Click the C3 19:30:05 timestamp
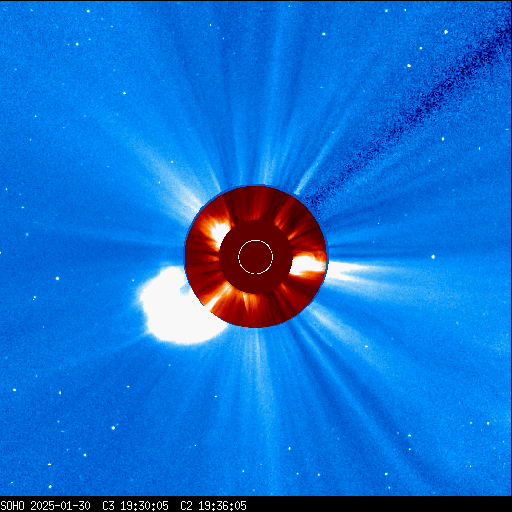Image resolution: width=512 pixels, height=512 pixels. pos(135,506)
